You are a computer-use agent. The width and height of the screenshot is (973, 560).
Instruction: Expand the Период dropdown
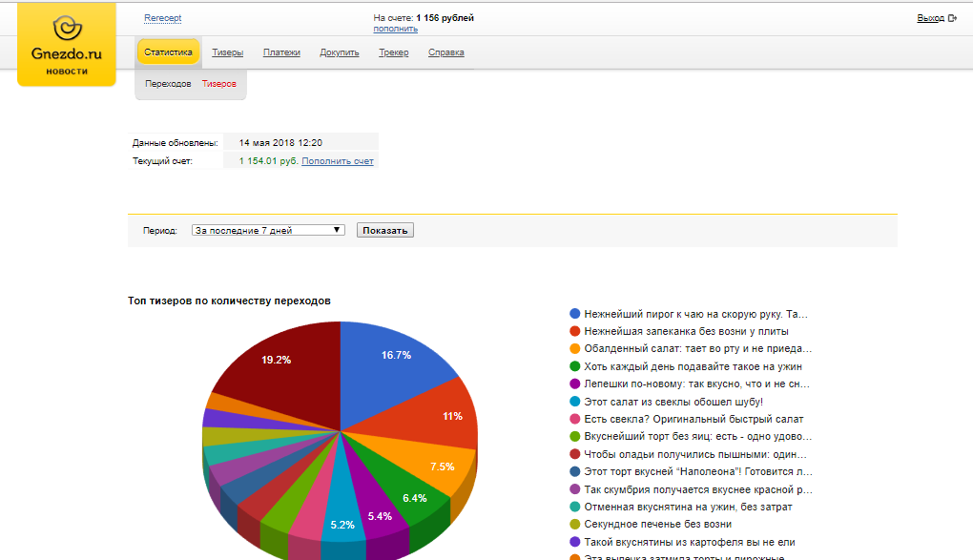click(268, 230)
